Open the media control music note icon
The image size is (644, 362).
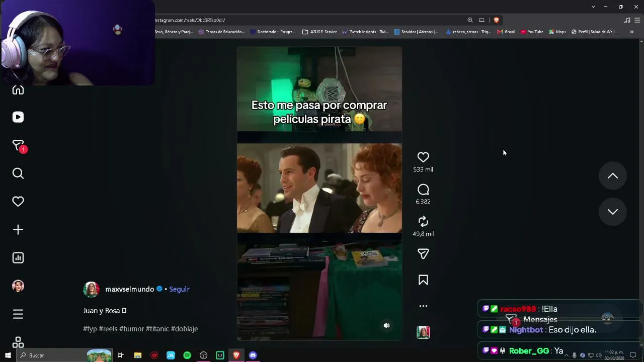click(x=627, y=20)
